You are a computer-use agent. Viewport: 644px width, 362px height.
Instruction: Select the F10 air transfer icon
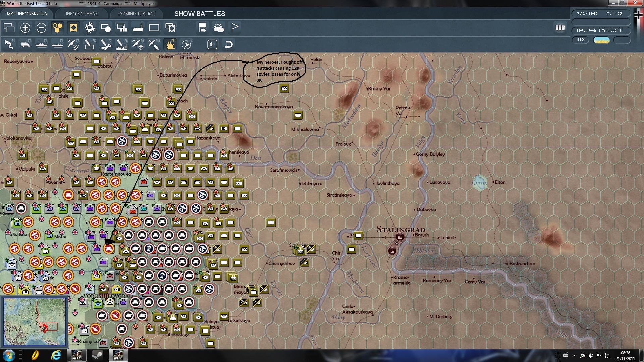154,44
